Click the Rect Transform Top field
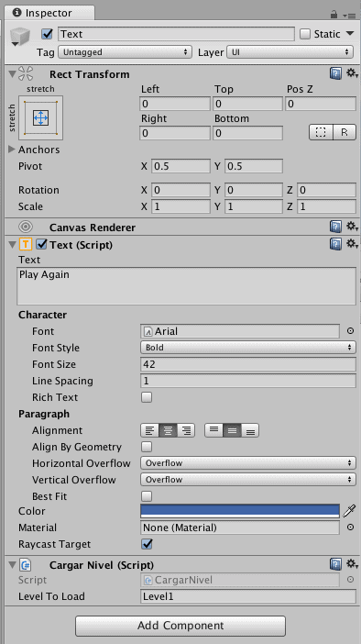Viewport: 361px width, 644px height. (x=247, y=104)
